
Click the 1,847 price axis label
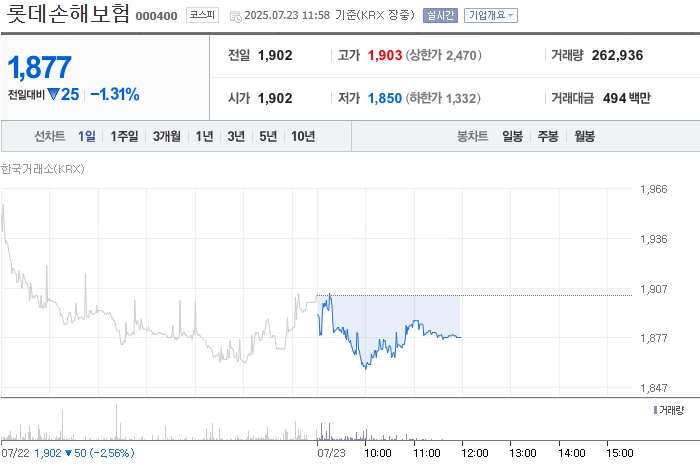654,388
